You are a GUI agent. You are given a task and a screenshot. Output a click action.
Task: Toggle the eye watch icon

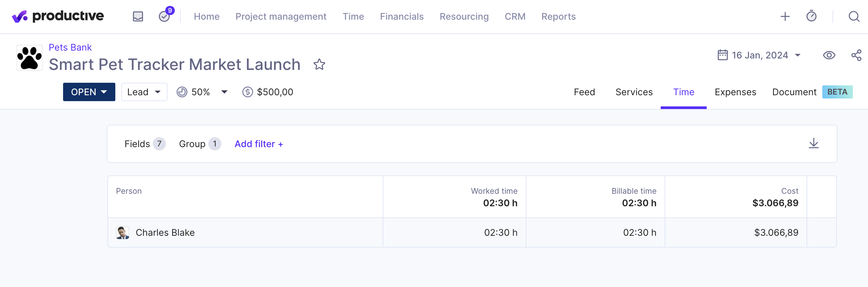829,55
